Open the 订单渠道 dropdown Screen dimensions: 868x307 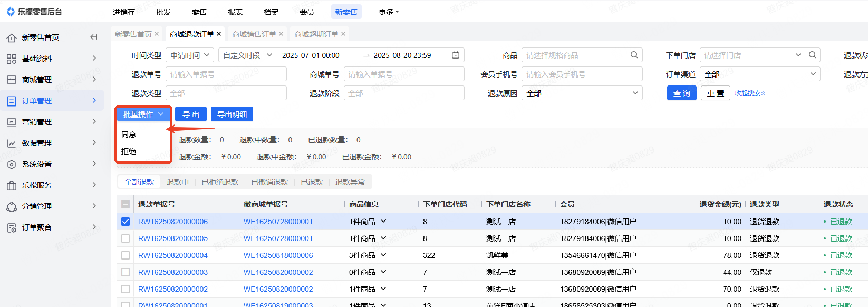tap(760, 74)
